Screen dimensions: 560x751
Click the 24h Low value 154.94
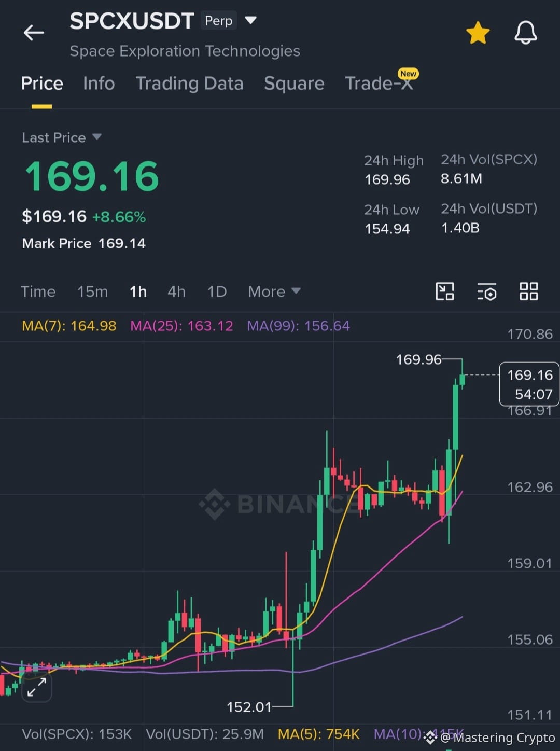387,229
